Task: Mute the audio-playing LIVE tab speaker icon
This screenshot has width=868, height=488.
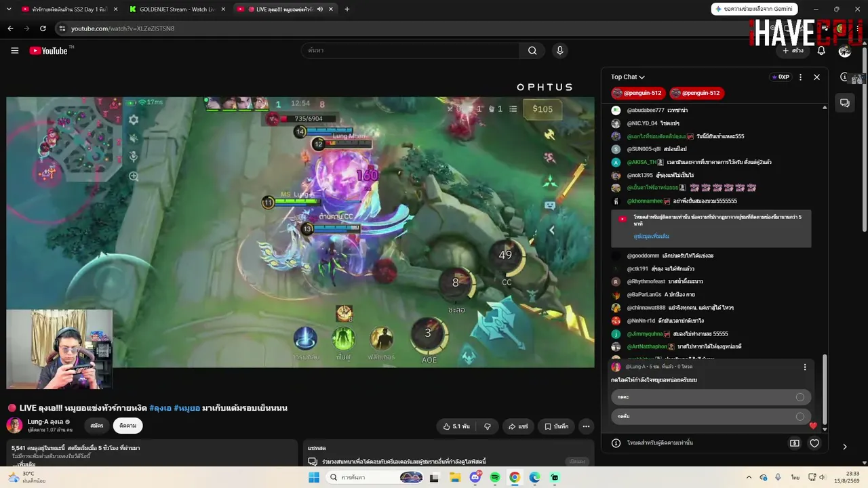Action: coord(319,9)
